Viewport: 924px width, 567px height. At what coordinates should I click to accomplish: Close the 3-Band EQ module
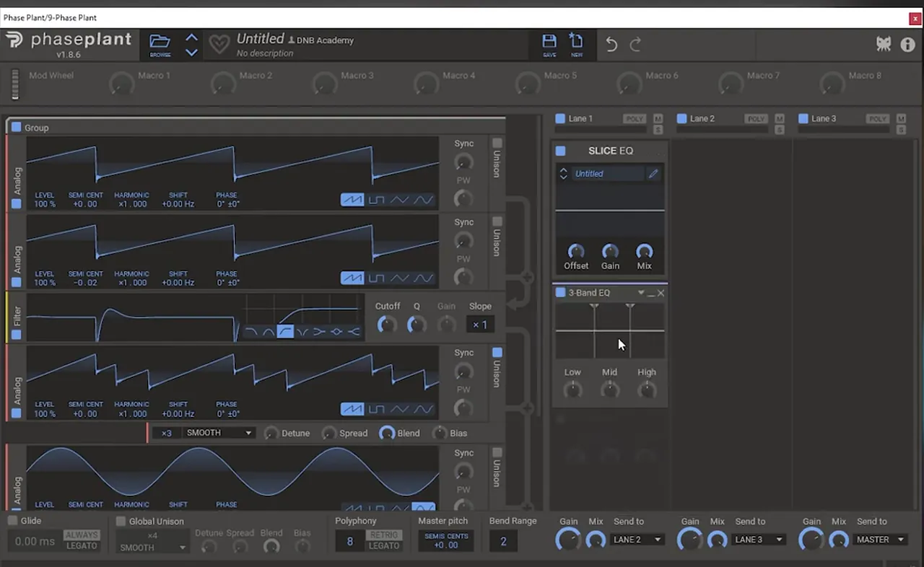[661, 293]
